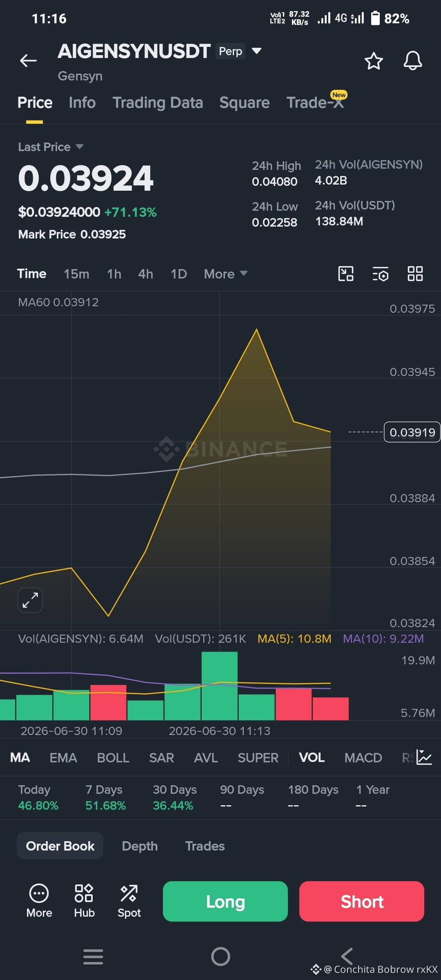Open price alert bell icon
Screen dimensions: 441x980
pos(413,61)
